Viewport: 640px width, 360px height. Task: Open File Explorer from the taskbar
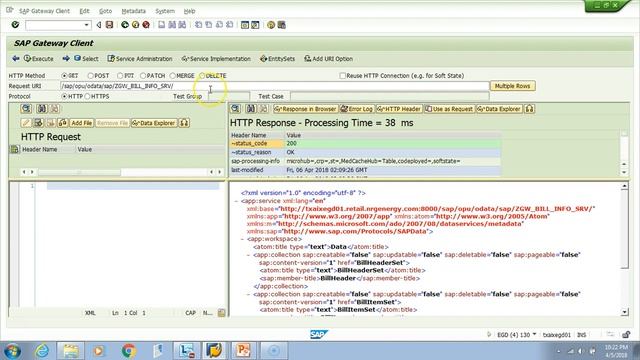tap(71, 351)
